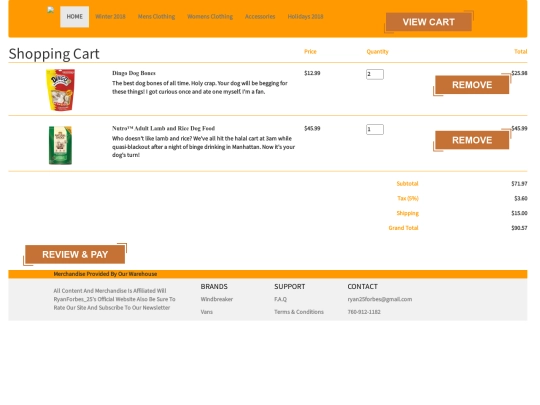Click the 760-912-1182 phone number

tap(364, 312)
